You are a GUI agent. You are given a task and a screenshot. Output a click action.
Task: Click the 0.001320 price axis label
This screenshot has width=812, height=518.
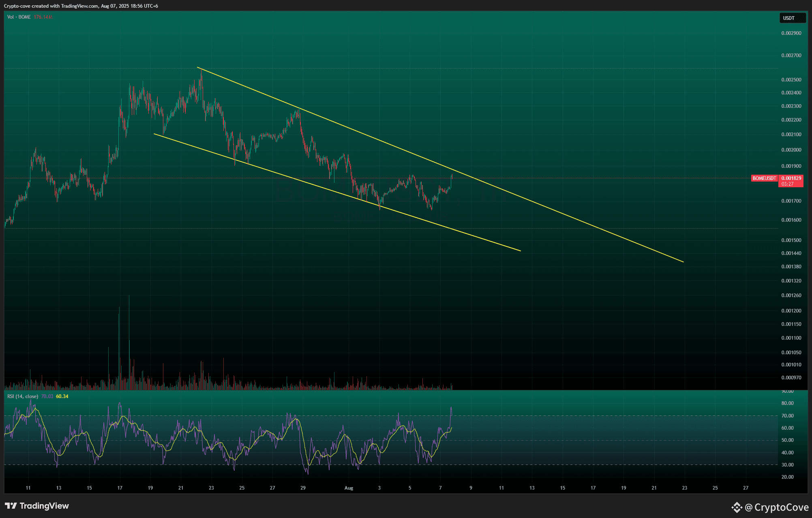[x=791, y=281]
